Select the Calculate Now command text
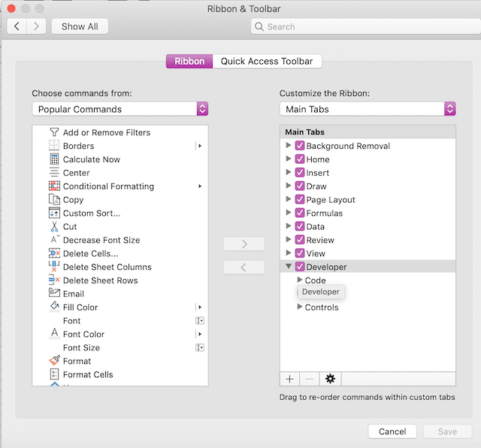Viewport: 481px width, 448px height. click(92, 159)
